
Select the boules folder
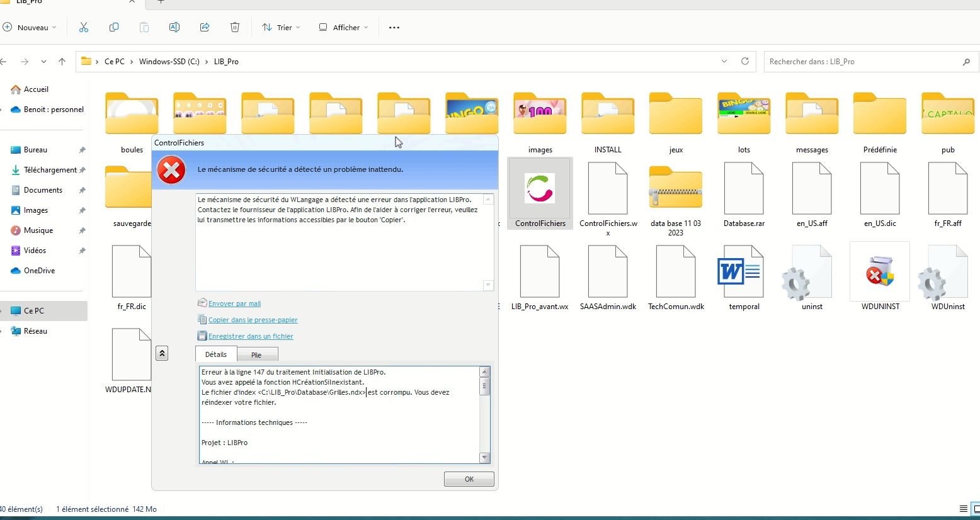[132, 122]
